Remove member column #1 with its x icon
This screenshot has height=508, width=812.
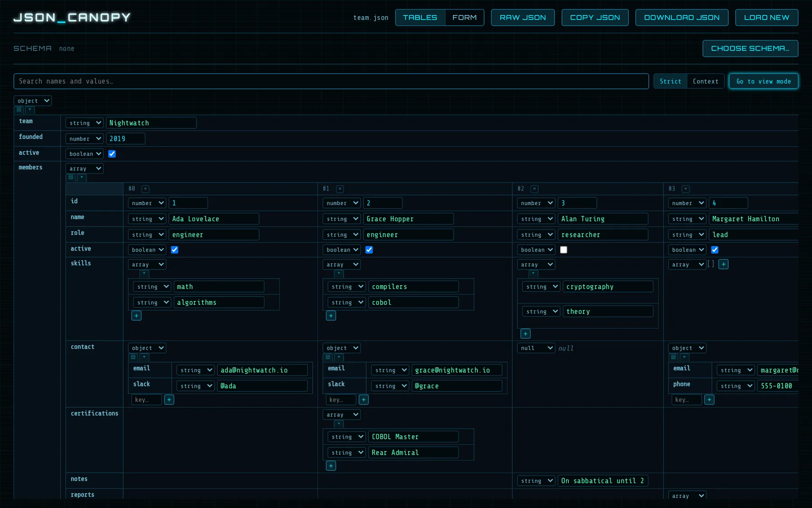click(x=340, y=189)
